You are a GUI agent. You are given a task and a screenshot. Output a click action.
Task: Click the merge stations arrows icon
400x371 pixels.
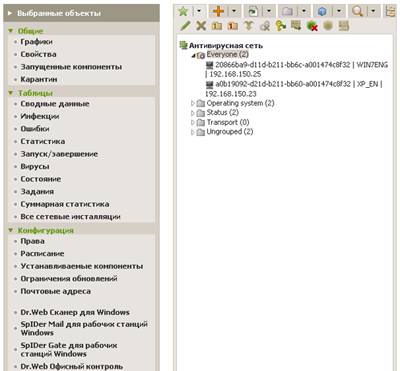[249, 26]
